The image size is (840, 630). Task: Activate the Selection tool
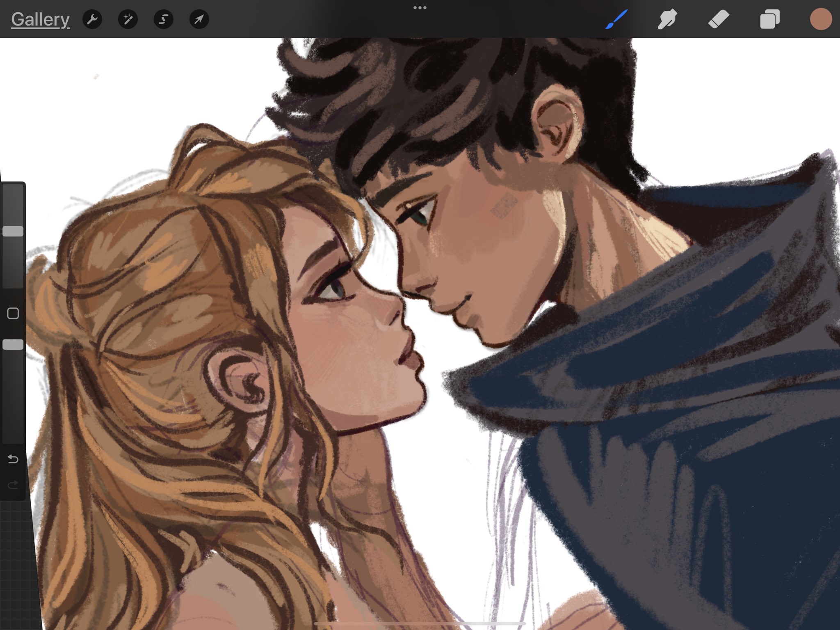(x=163, y=19)
